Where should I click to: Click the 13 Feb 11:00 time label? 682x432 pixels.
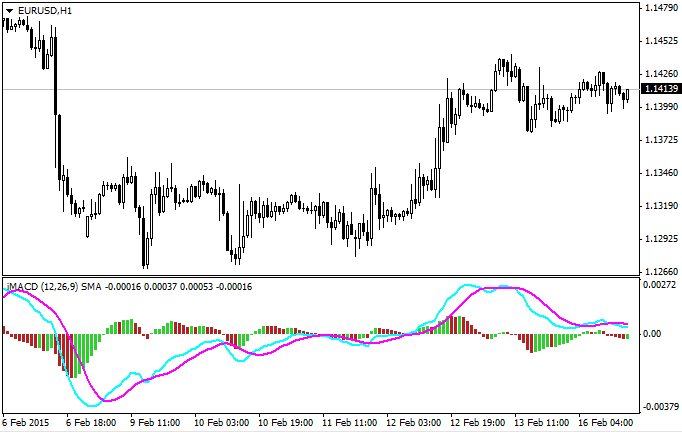tap(542, 423)
